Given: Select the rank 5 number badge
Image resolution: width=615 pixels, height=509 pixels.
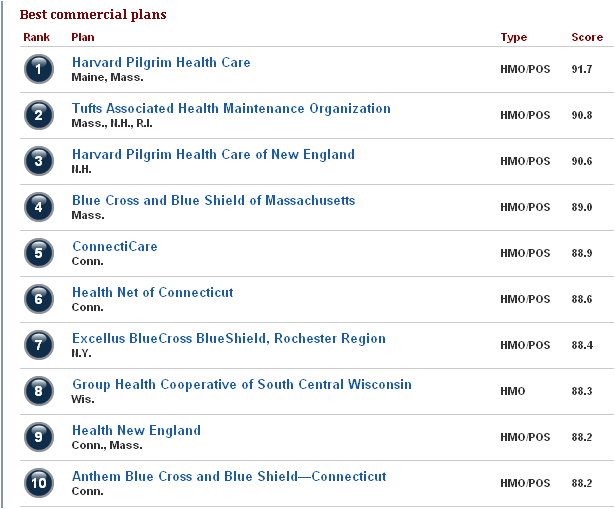Looking at the screenshot, I should click(39, 253).
